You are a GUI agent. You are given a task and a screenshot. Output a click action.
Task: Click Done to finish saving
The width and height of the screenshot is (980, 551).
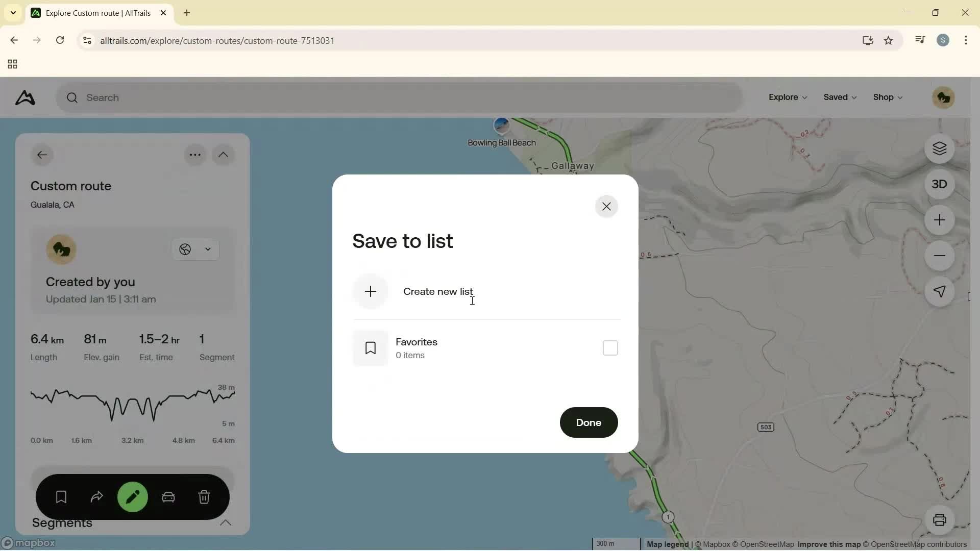pos(588,422)
